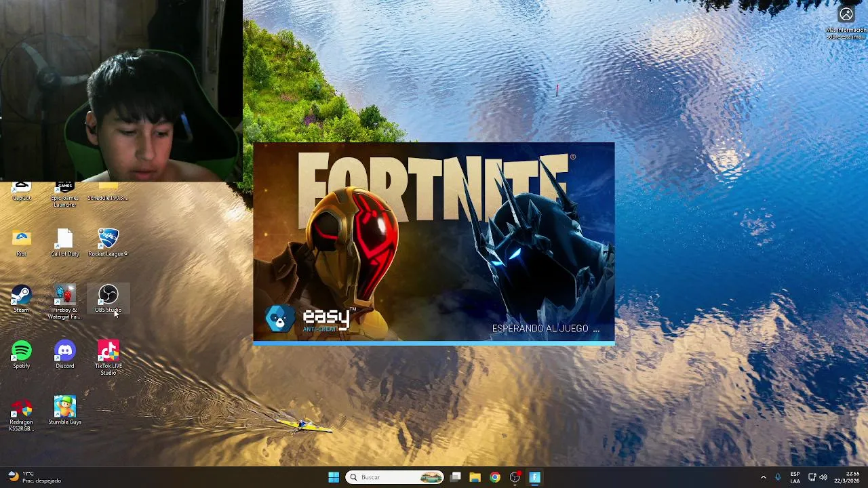Open Task View in the taskbar
868x488 pixels.
456,477
